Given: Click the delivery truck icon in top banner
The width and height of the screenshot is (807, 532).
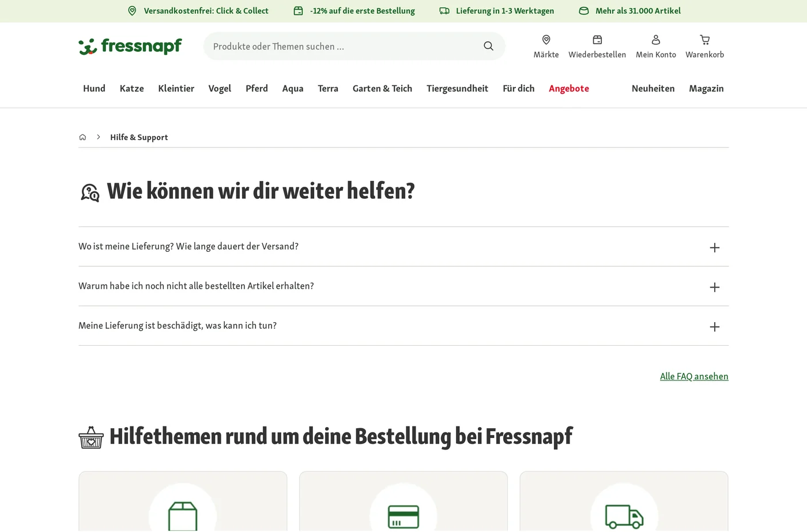Looking at the screenshot, I should [x=444, y=11].
